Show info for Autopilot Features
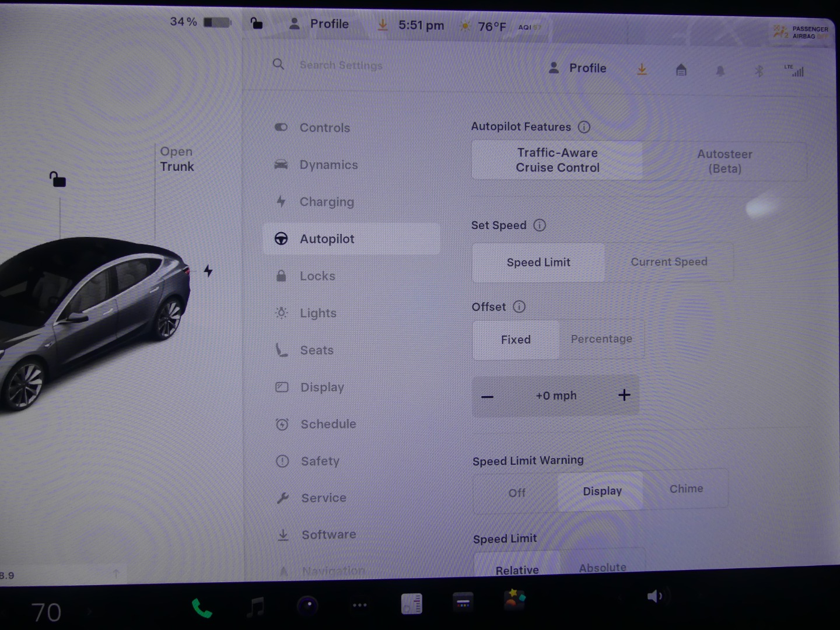The image size is (840, 630). (x=584, y=127)
